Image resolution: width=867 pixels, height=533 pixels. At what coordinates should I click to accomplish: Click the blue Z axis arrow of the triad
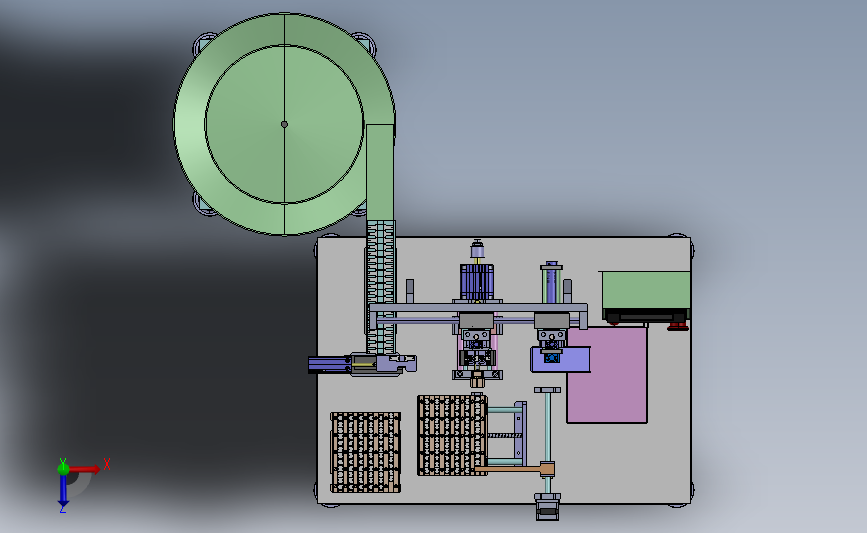coord(63,490)
